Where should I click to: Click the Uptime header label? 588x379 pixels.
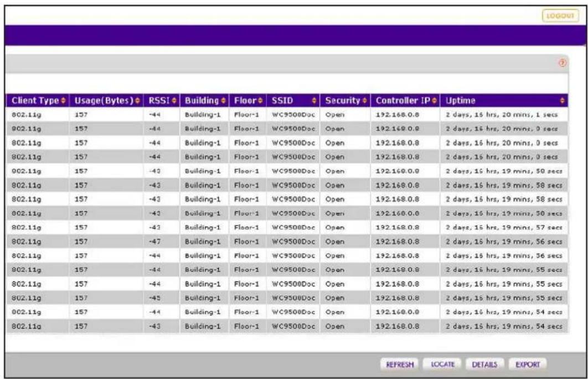pos(460,100)
